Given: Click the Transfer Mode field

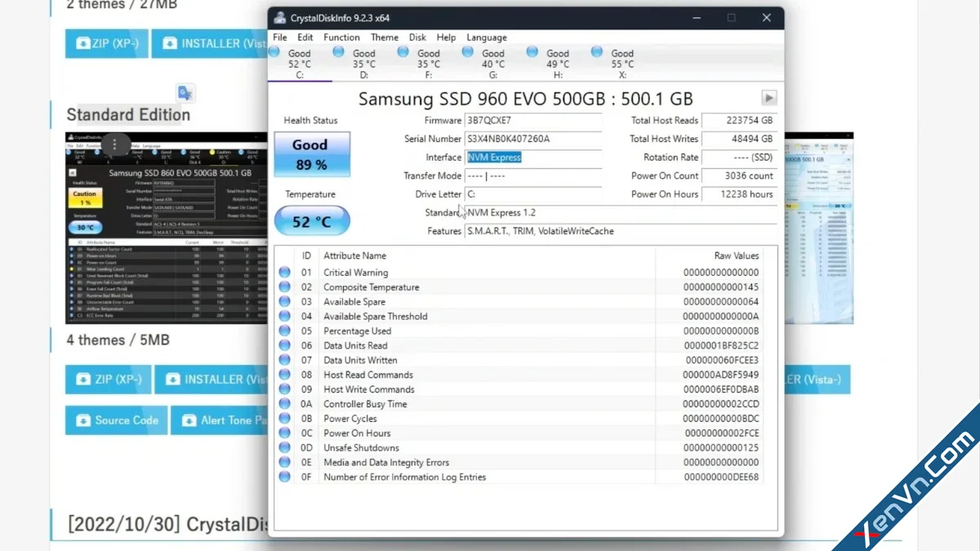Looking at the screenshot, I should (533, 176).
